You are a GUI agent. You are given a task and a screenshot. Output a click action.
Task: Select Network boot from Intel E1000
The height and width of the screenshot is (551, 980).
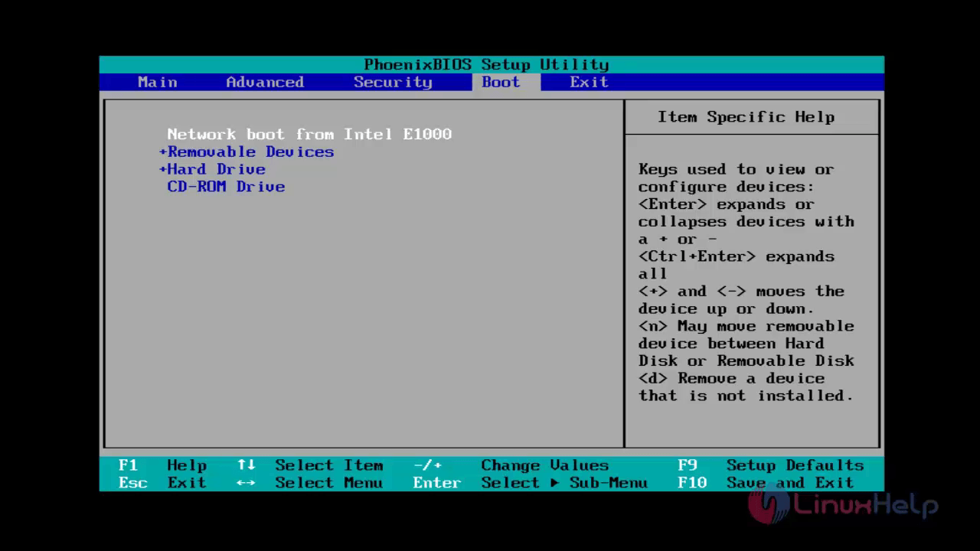(x=309, y=134)
